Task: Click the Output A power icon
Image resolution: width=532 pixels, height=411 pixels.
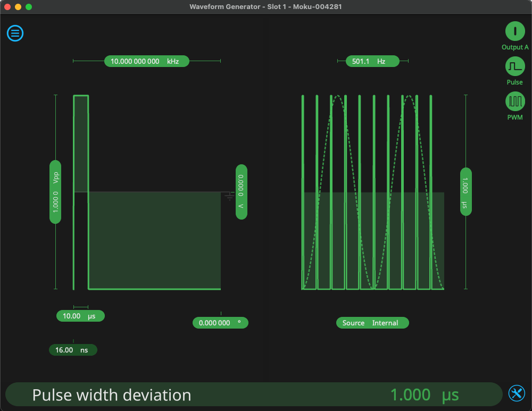Action: point(514,31)
